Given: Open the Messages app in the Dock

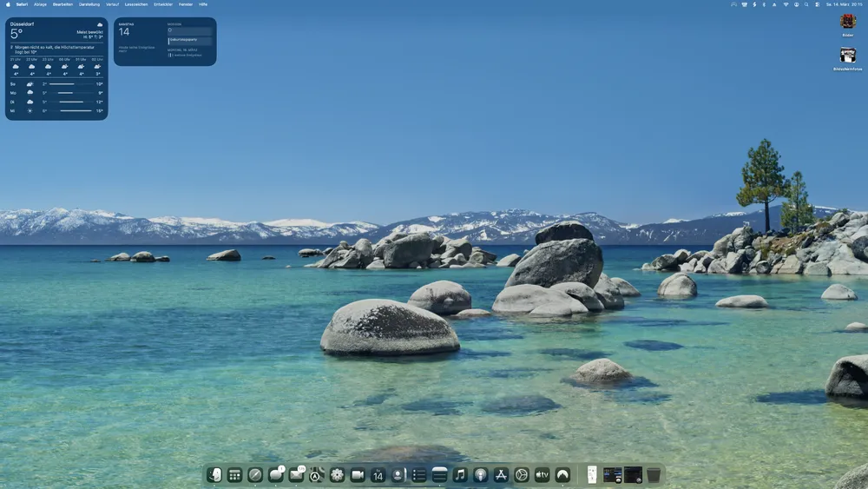Looking at the screenshot, I should [276, 475].
